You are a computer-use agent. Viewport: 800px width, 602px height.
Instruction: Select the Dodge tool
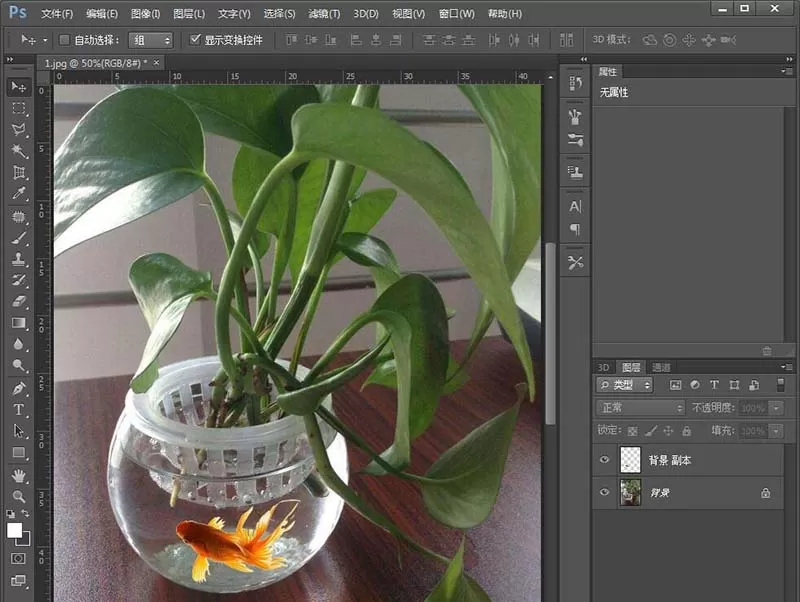[19, 365]
